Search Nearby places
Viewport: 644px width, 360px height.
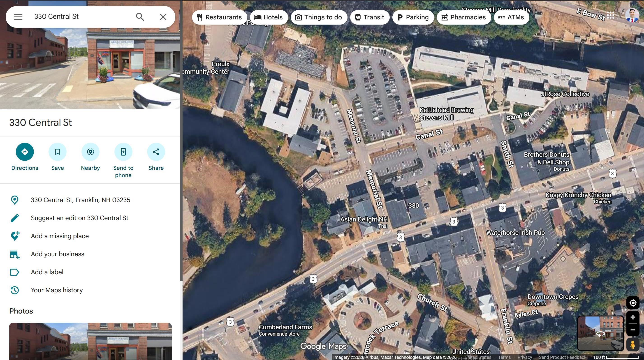click(90, 157)
